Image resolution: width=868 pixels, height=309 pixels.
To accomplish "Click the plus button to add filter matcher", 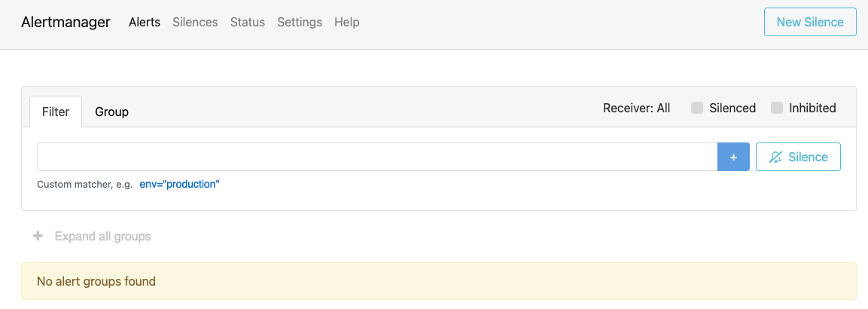I will tap(733, 157).
